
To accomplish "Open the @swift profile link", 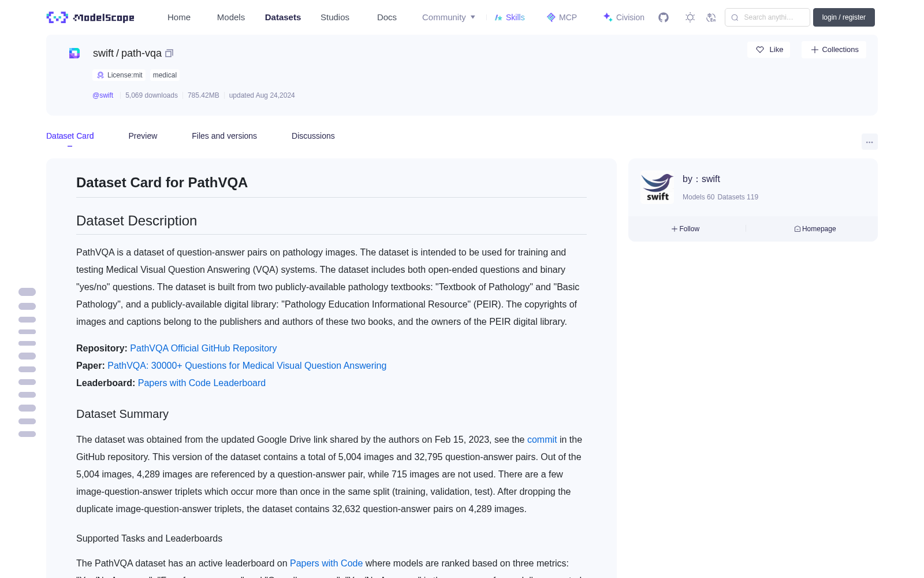I will [103, 95].
